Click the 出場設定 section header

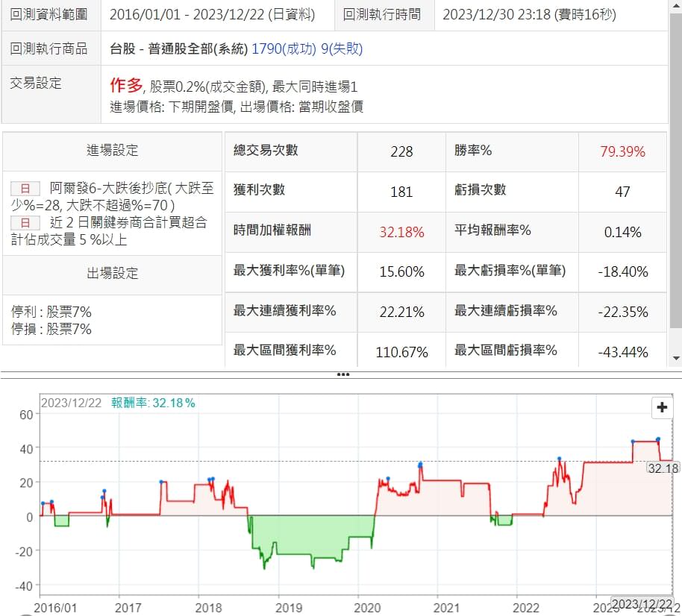coord(112,273)
